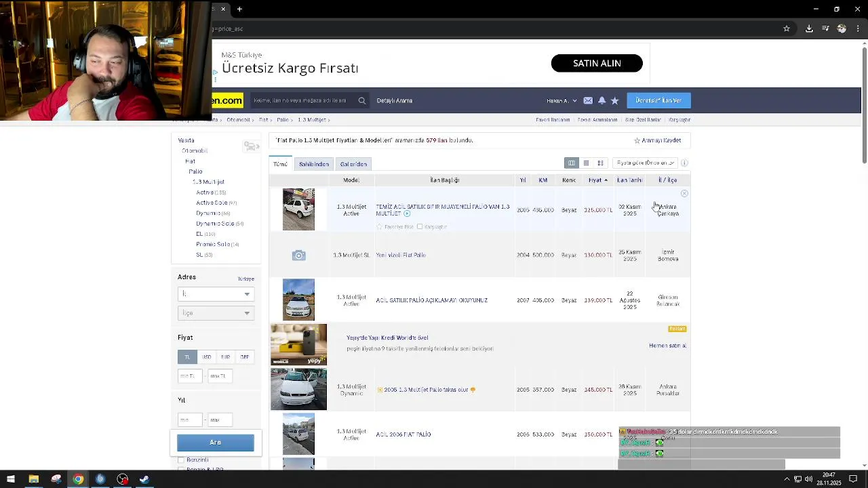Open the İl province dropdown
This screenshot has width=868, height=488.
click(x=216, y=293)
